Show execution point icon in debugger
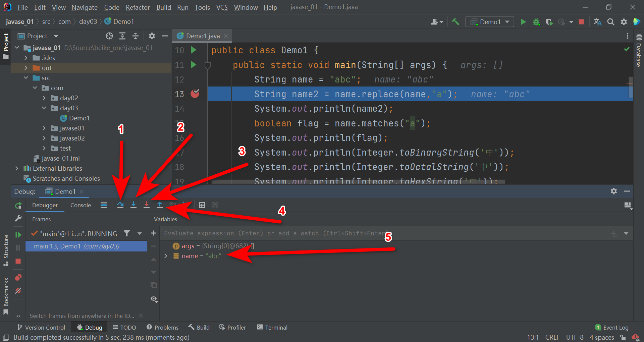The width and height of the screenshot is (644, 342). click(104, 205)
